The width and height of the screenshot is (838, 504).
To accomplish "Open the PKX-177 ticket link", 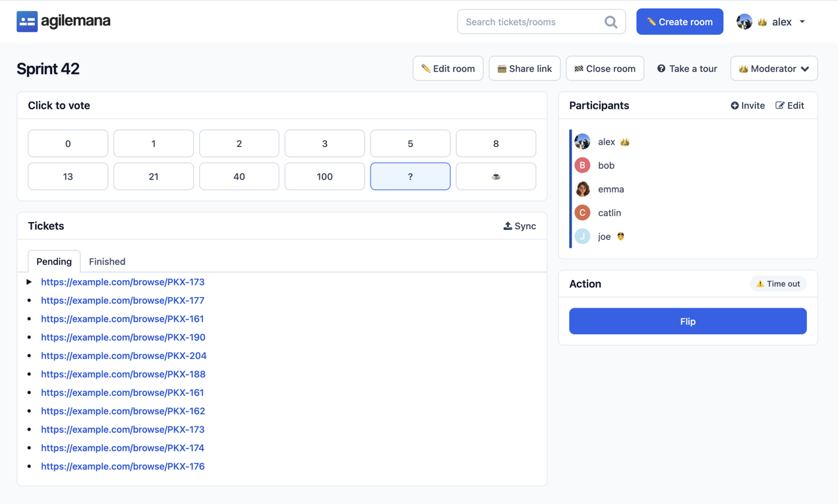I will (x=123, y=300).
